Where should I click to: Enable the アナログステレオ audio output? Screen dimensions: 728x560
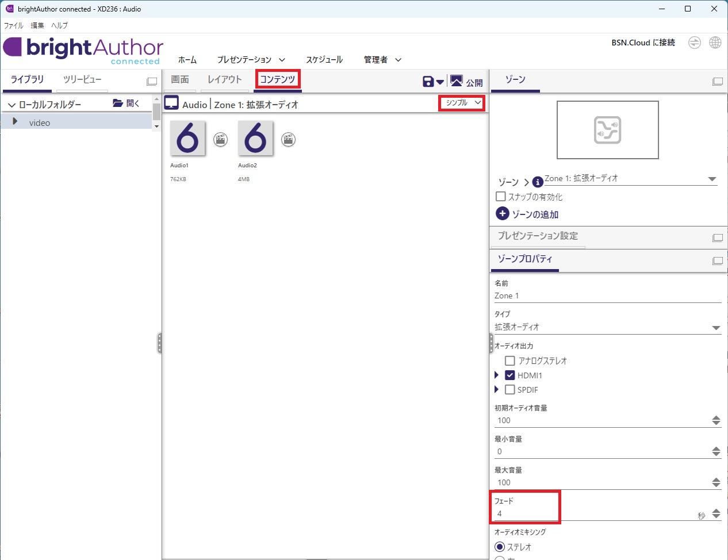(x=509, y=360)
